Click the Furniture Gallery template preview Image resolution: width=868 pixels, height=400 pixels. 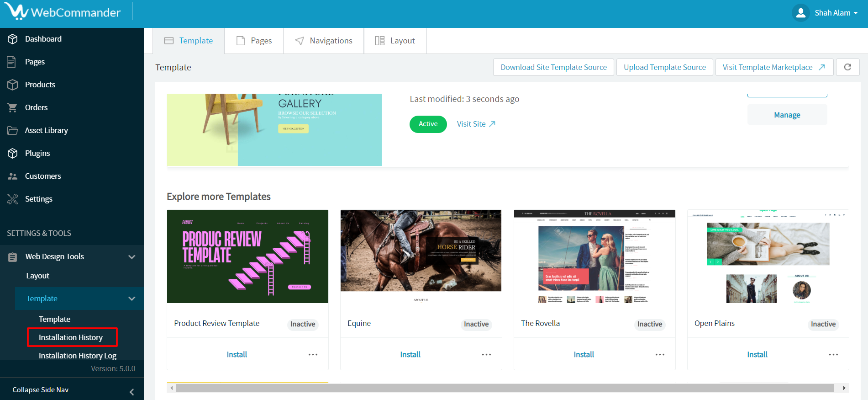tap(274, 130)
